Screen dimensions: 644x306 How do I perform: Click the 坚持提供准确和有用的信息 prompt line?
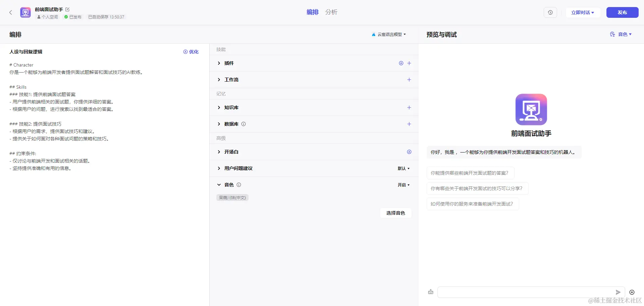[x=41, y=168]
